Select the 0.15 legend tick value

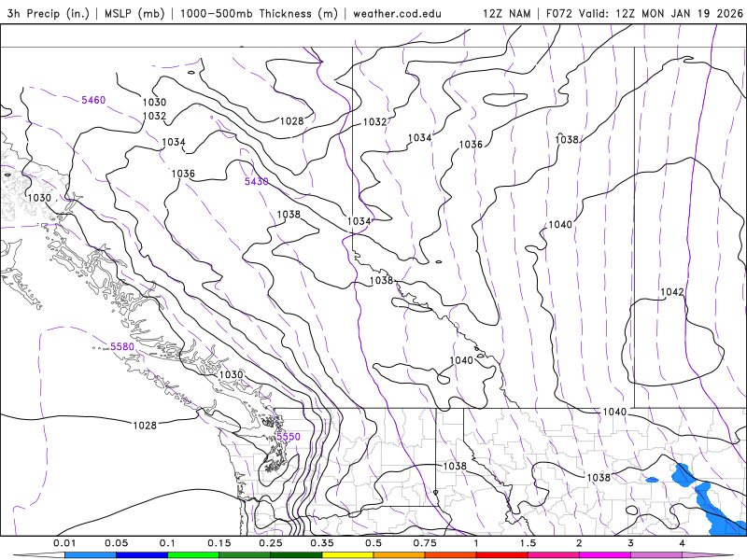[x=219, y=543]
